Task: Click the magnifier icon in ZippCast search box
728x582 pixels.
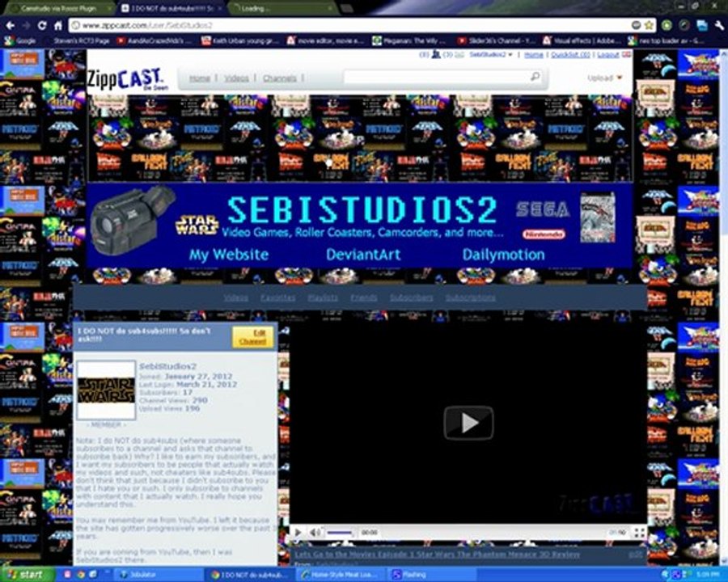Action: 535,77
